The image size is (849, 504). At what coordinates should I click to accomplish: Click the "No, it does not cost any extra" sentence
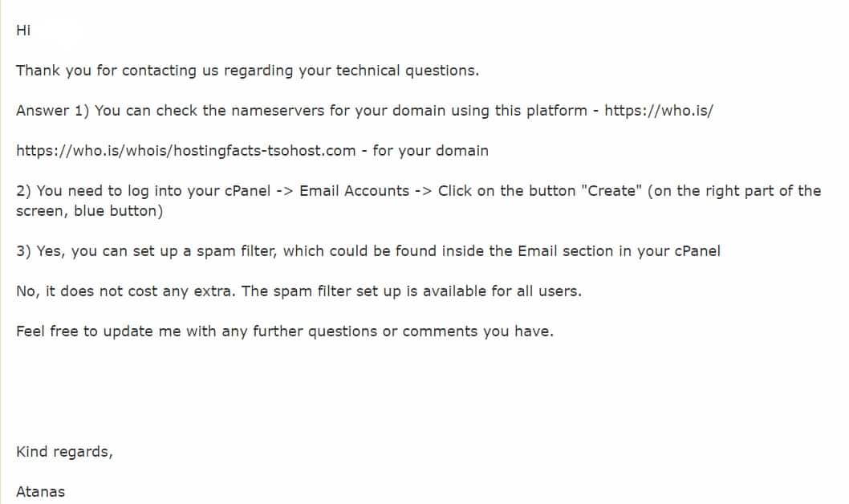click(126, 291)
